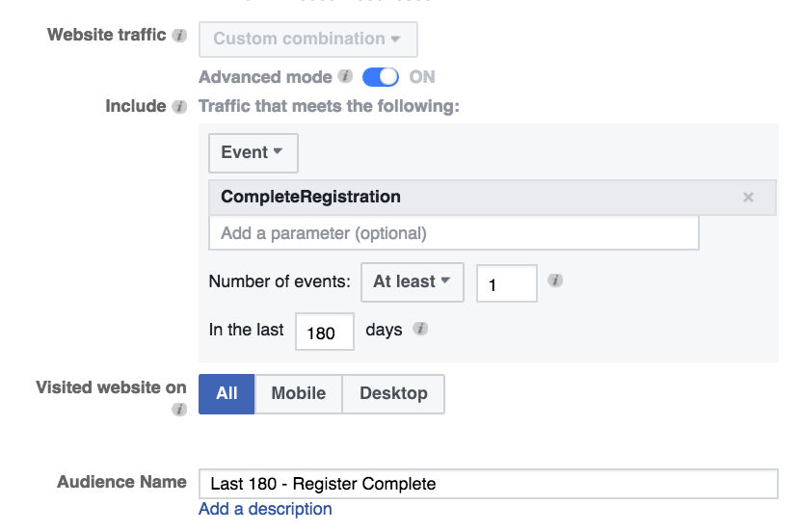Click info icon under Visited website on
This screenshot has height=532, width=800.
(x=179, y=410)
